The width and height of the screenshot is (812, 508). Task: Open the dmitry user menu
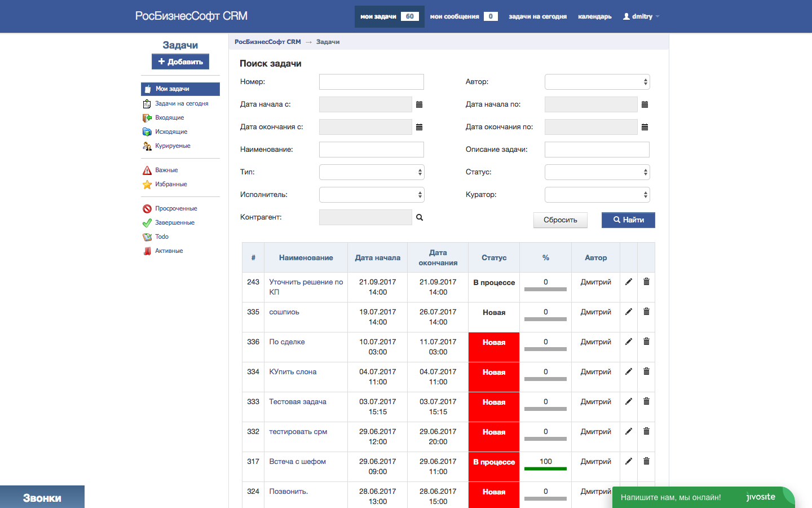[640, 16]
